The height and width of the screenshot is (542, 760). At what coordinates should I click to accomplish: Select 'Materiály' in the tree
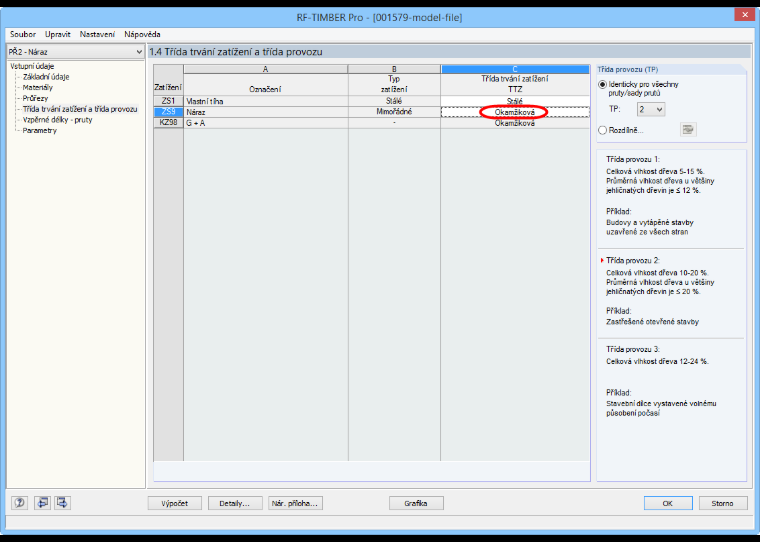(x=38, y=87)
